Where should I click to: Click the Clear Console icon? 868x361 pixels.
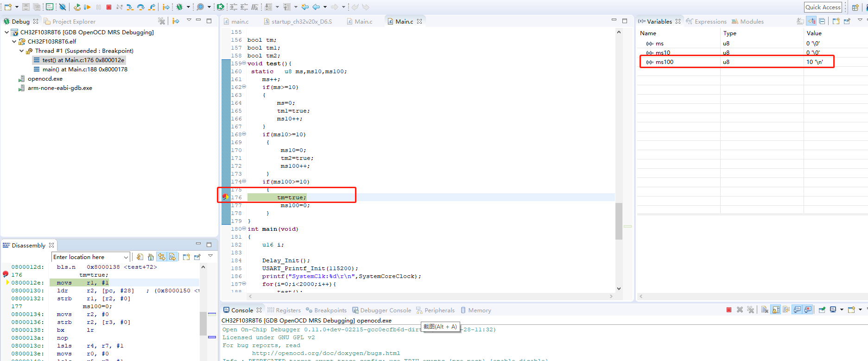pyautogui.click(x=764, y=310)
